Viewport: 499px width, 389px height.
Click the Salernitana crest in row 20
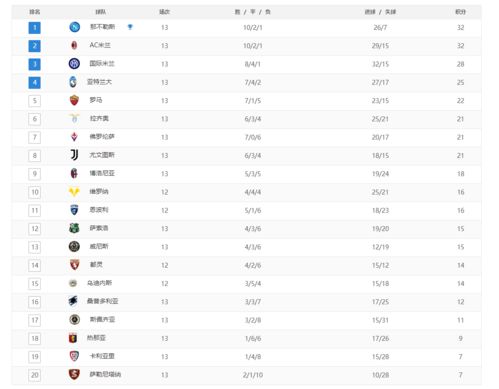coord(74,374)
